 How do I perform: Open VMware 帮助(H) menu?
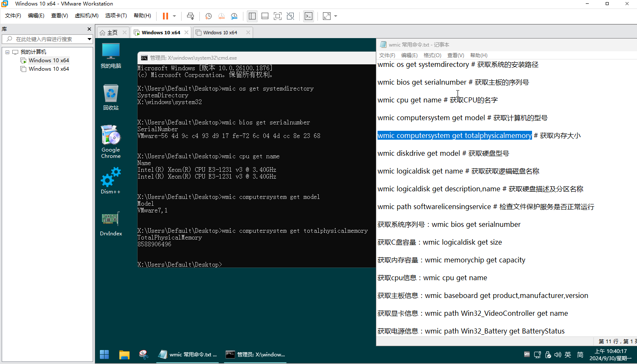pyautogui.click(x=142, y=16)
